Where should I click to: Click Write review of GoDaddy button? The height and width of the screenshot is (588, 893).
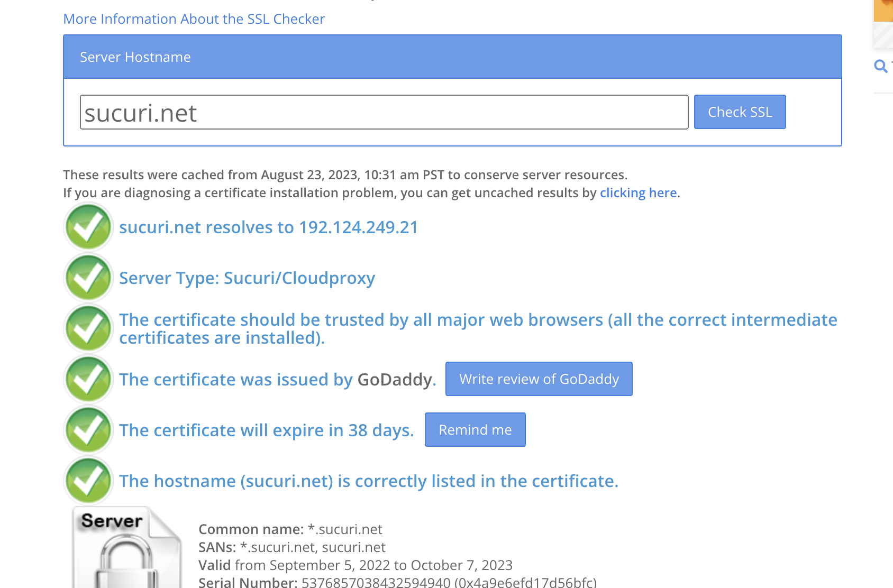tap(539, 379)
